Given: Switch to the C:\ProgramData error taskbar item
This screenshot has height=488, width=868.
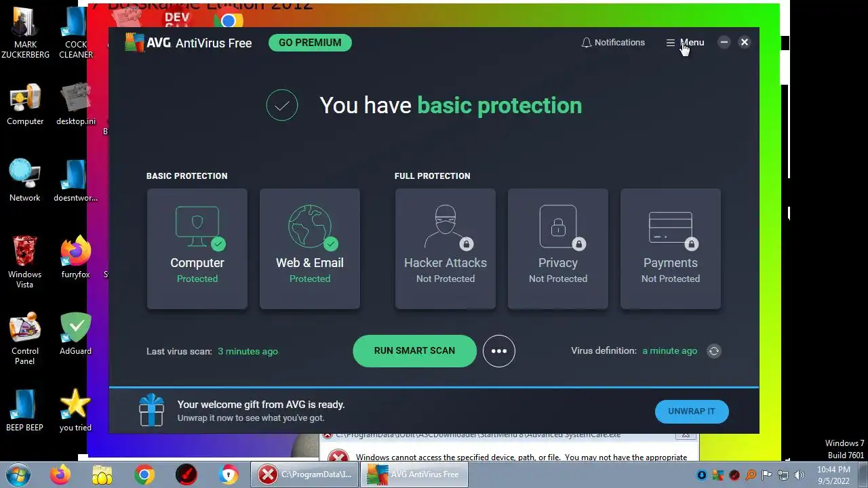Looking at the screenshot, I should click(x=304, y=474).
